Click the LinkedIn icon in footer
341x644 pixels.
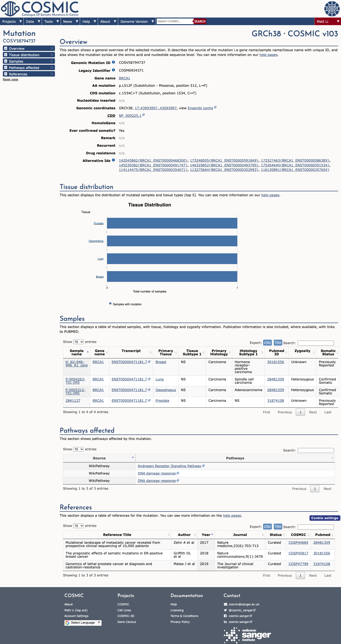[x=225, y=622]
